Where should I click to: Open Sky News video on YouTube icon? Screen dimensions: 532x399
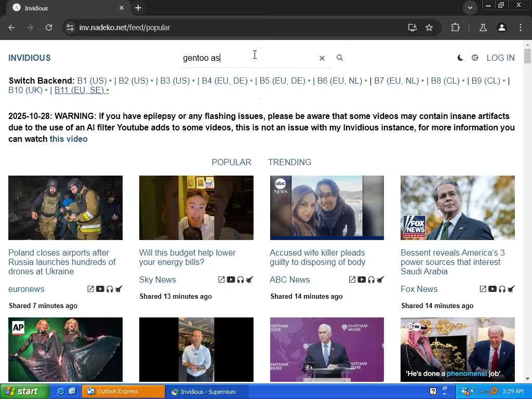[231, 280]
